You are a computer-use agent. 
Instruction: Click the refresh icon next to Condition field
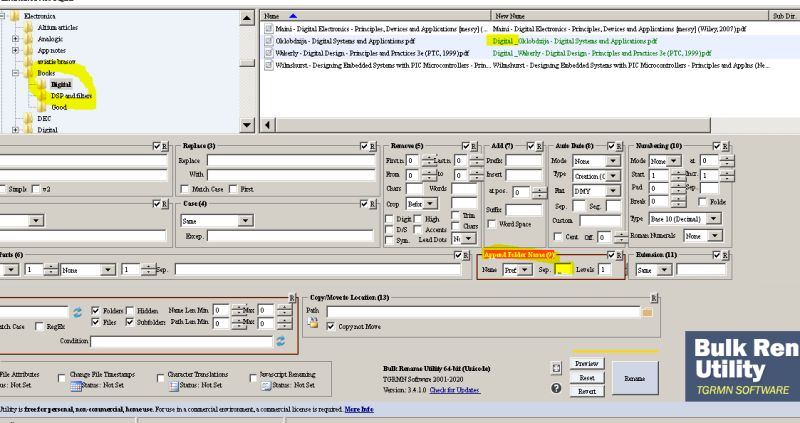click(281, 341)
